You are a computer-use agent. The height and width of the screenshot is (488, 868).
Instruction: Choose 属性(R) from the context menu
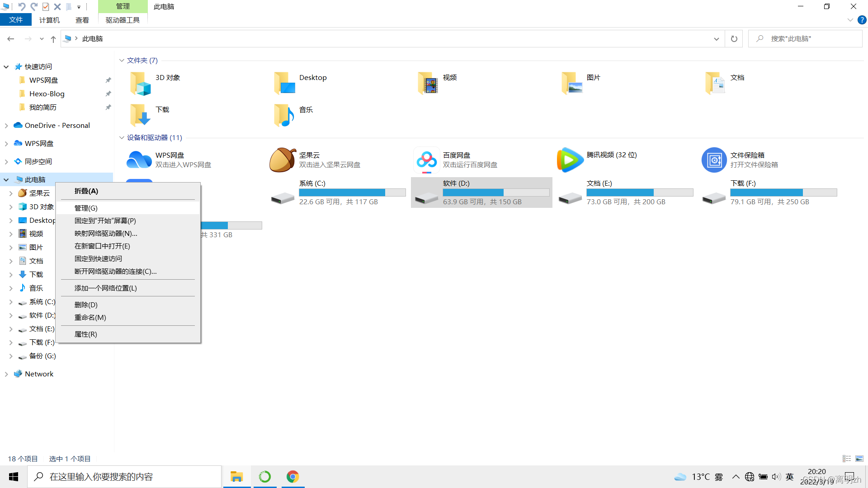pos(86,334)
